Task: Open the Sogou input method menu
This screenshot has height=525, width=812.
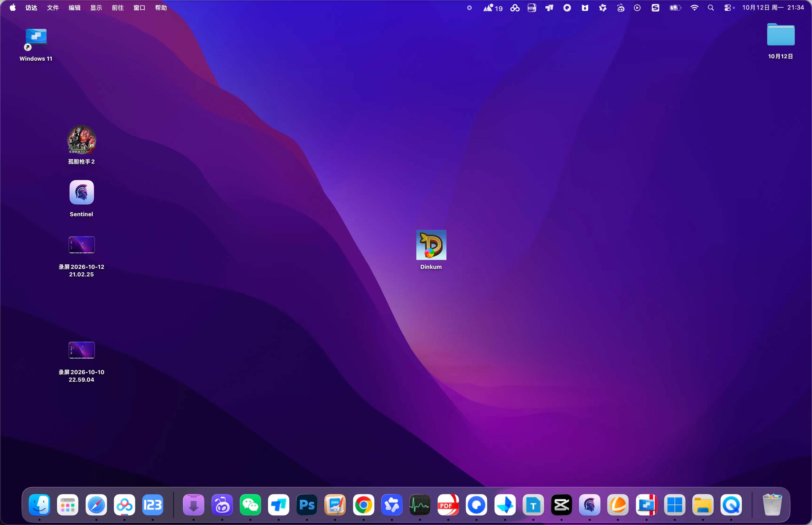Action: click(x=655, y=7)
